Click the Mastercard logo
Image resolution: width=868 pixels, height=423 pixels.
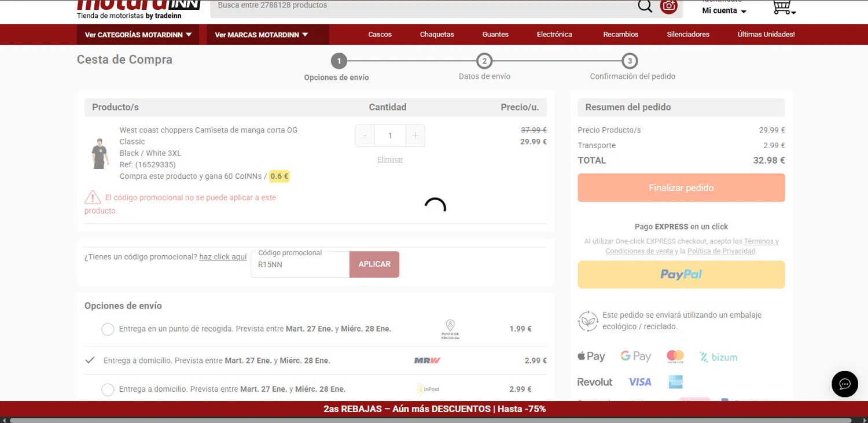point(675,356)
